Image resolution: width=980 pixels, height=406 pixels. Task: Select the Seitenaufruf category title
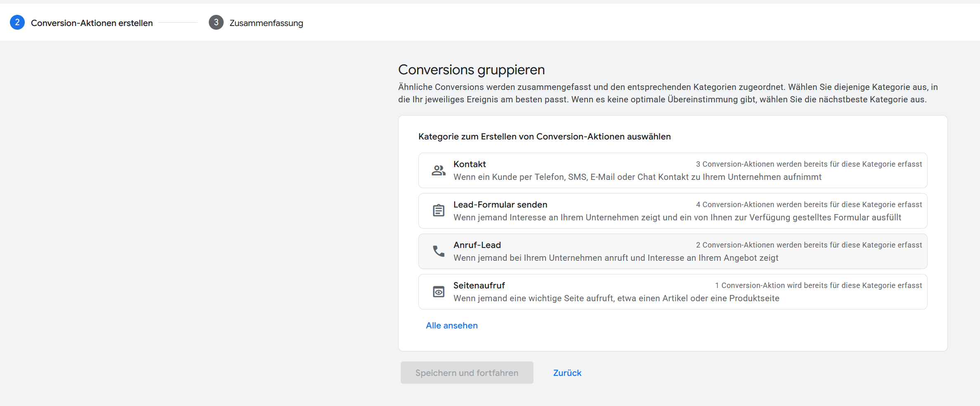point(479,286)
